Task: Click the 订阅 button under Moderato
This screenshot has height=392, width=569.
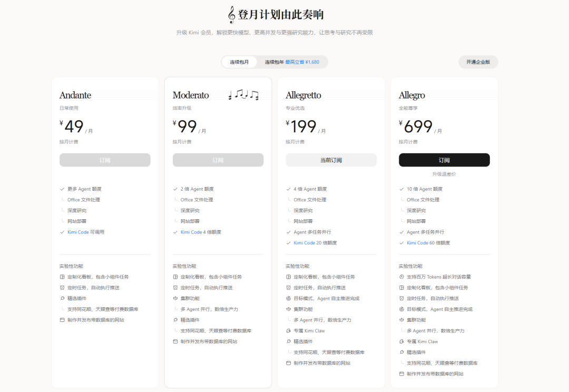Action: click(x=218, y=160)
